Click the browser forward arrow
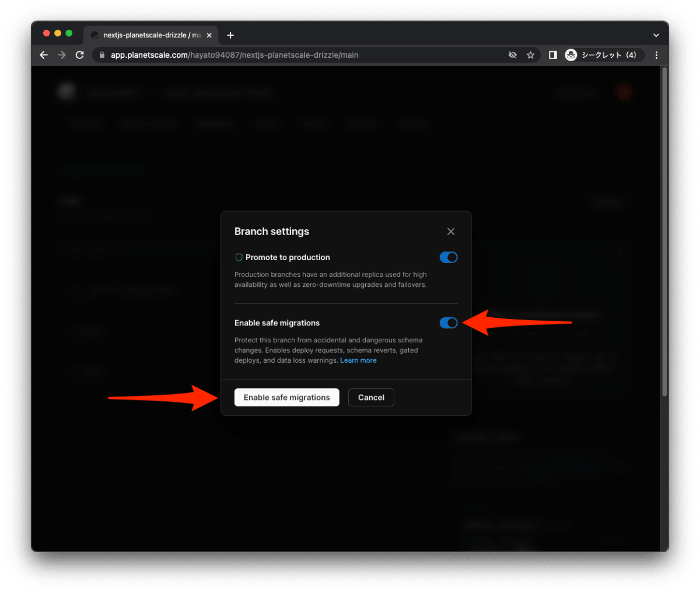 point(62,55)
